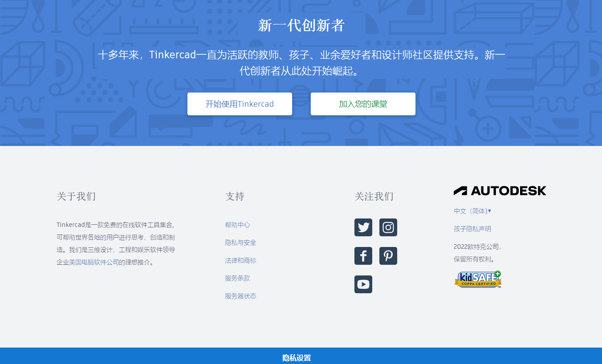602x364 pixels.
Task: Open the 孩子隐私声明 link
Action: 472,229
